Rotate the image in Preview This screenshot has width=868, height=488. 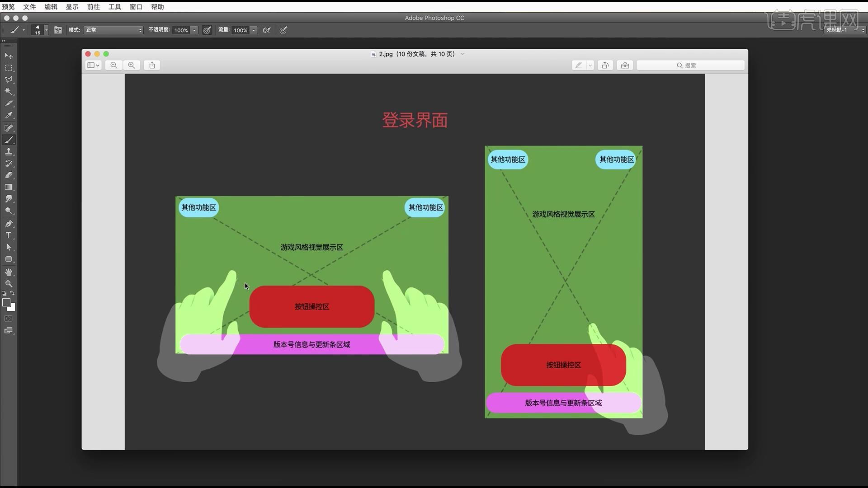click(605, 66)
